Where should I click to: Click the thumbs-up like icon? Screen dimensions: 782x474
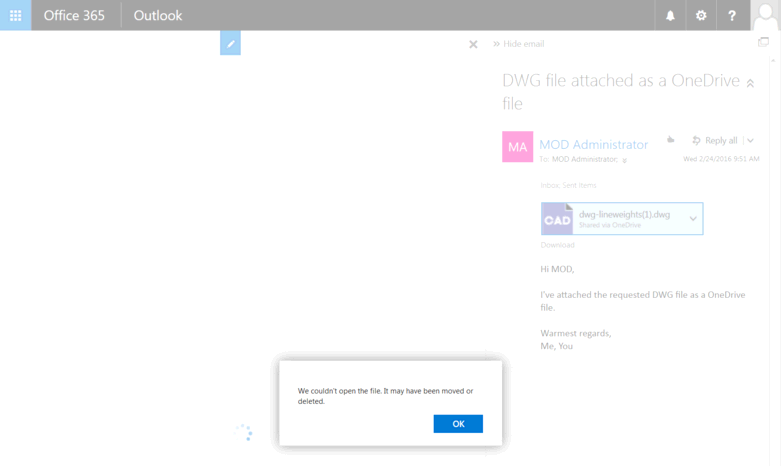pos(671,140)
